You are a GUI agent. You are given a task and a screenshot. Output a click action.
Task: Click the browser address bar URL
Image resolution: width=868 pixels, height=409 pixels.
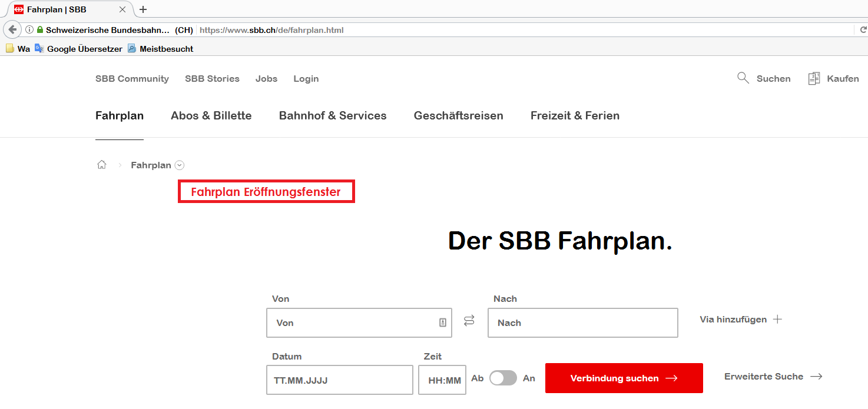click(x=271, y=29)
